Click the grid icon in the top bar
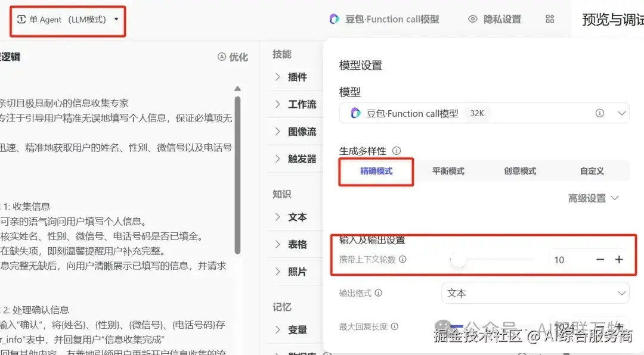This screenshot has width=644, height=355. [549, 18]
